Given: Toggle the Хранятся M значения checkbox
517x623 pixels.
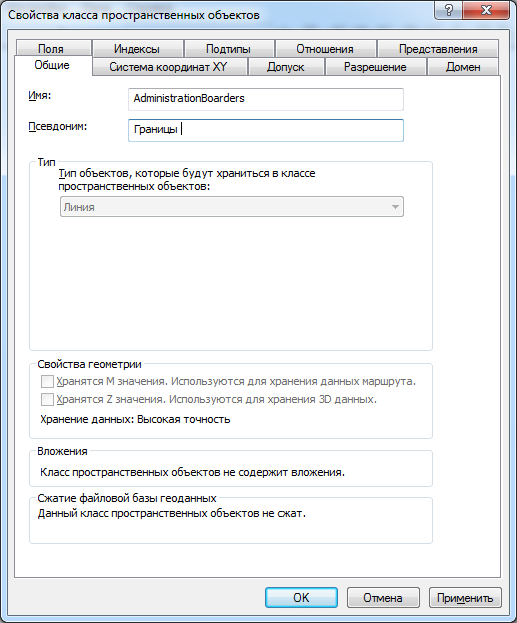Looking at the screenshot, I should click(47, 381).
